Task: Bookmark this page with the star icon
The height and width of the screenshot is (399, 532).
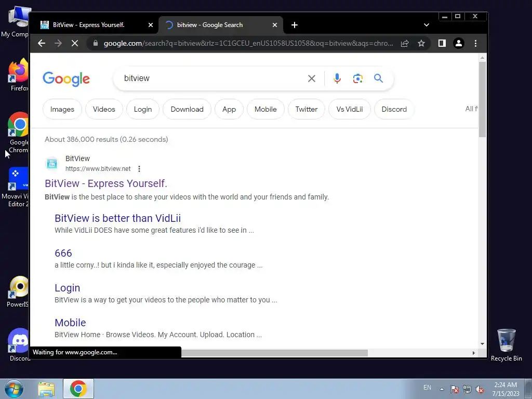Action: tap(421, 44)
